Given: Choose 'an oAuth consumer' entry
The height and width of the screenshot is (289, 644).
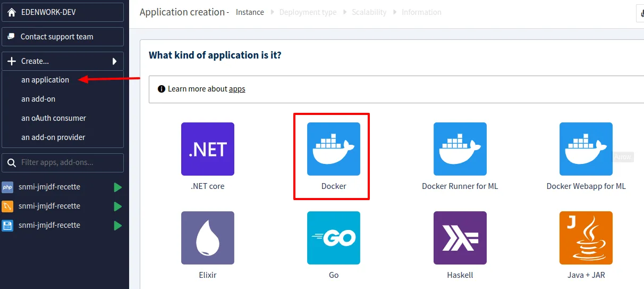Looking at the screenshot, I should [54, 118].
